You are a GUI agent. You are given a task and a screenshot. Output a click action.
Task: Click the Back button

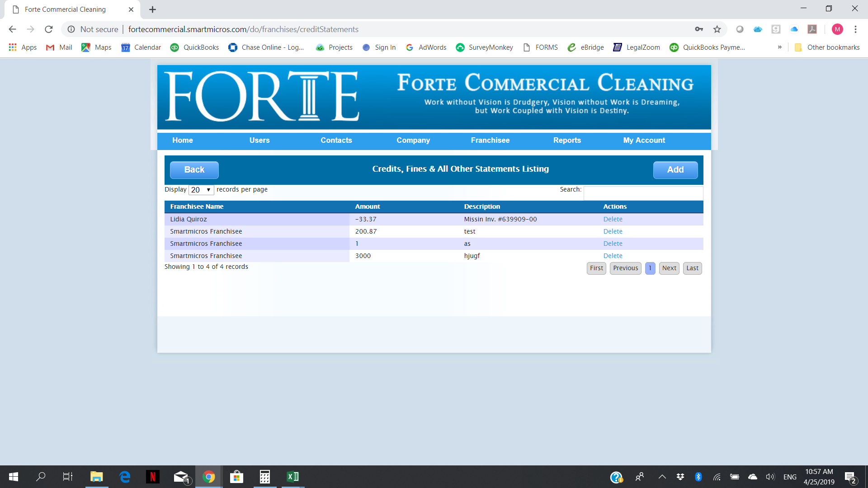point(194,170)
